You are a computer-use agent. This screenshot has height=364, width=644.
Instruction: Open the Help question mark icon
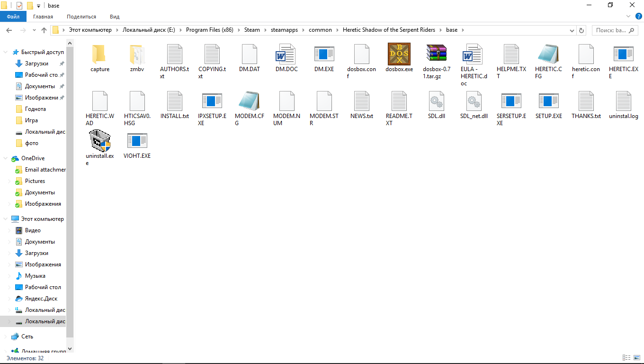(x=638, y=16)
